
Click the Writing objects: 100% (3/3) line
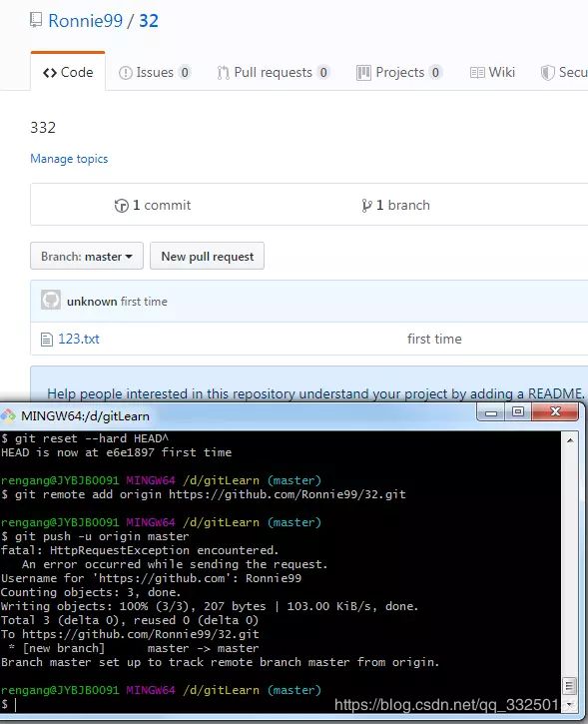tap(210, 606)
